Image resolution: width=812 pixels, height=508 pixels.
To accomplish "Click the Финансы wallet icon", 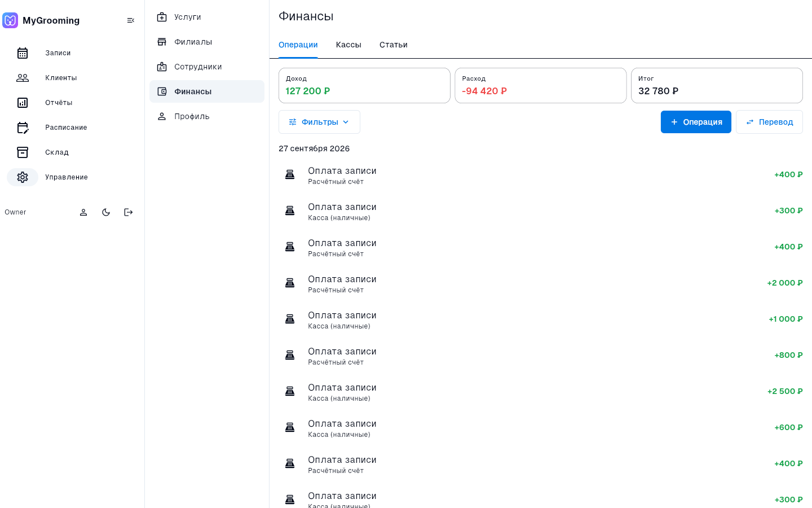I will pyautogui.click(x=162, y=91).
